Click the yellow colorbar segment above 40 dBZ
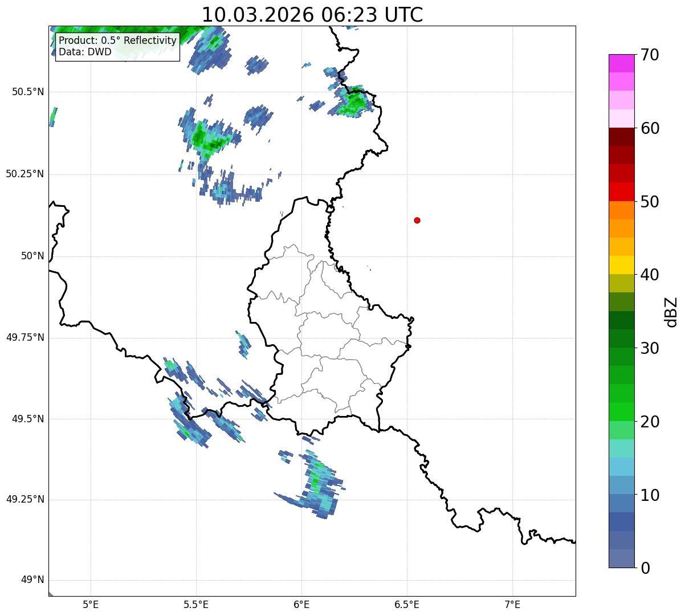 tap(621, 265)
